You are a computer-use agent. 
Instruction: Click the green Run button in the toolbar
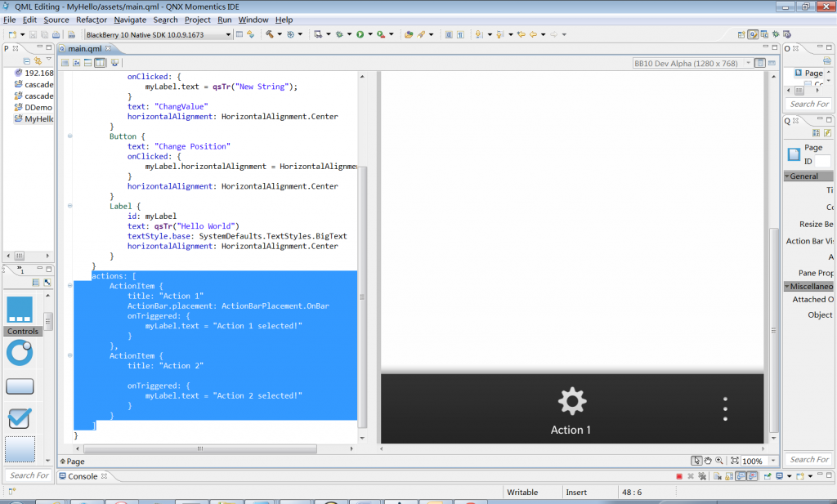360,34
